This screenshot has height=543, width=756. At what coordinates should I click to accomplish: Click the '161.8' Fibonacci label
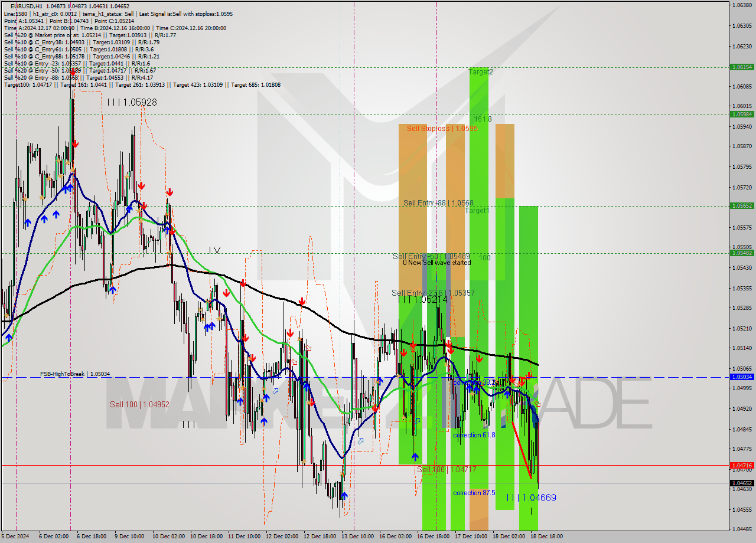click(483, 119)
